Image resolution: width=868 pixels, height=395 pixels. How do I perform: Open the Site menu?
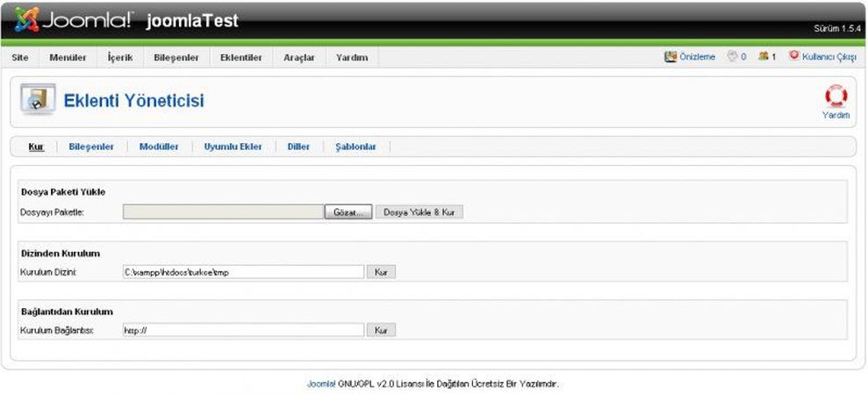(x=20, y=58)
